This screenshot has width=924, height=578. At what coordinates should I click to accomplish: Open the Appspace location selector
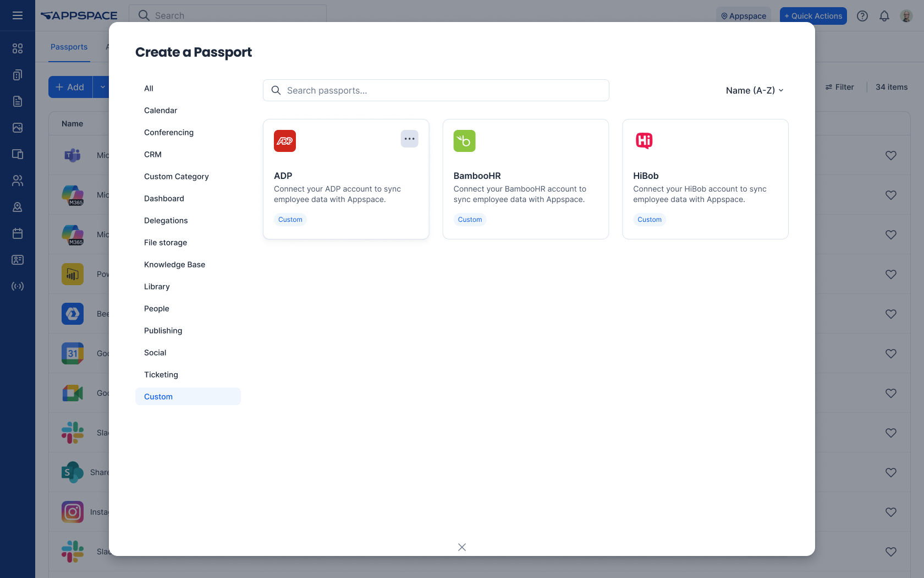744,16
